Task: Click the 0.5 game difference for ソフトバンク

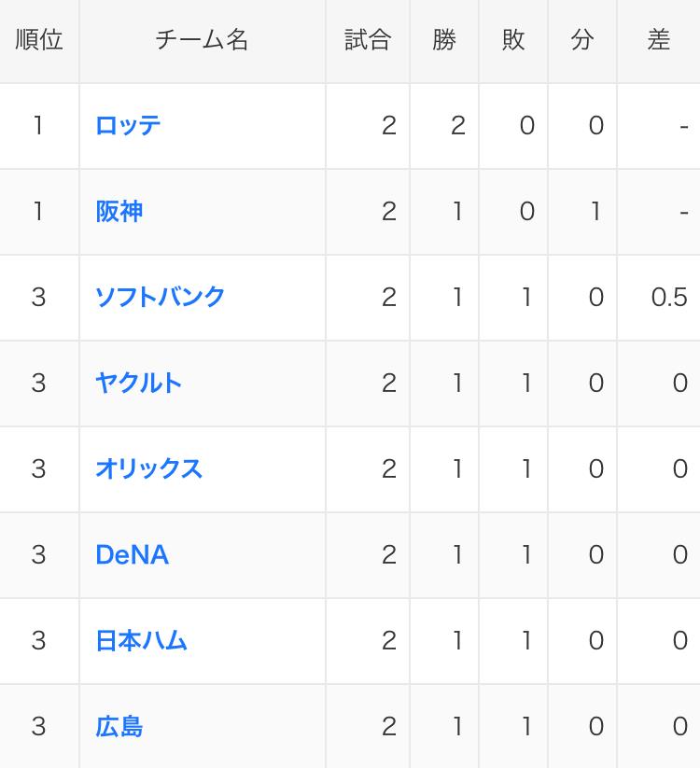Action: point(669,298)
